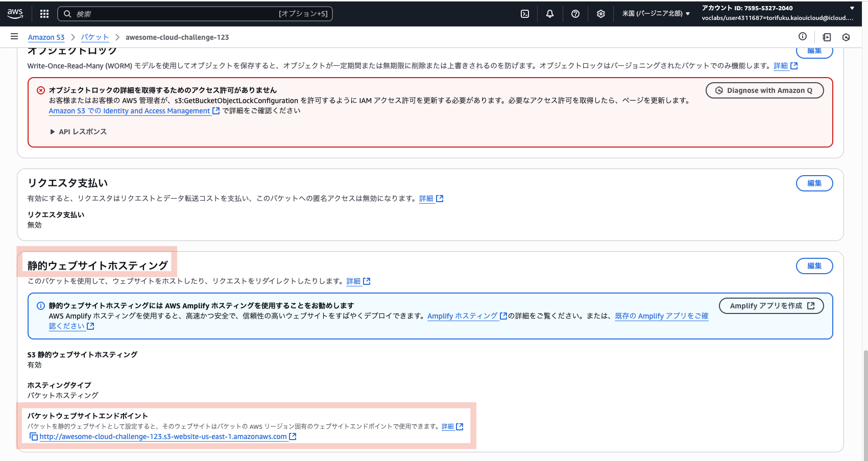Launch CloudShell from the top bar
The image size is (868, 461).
click(x=525, y=14)
